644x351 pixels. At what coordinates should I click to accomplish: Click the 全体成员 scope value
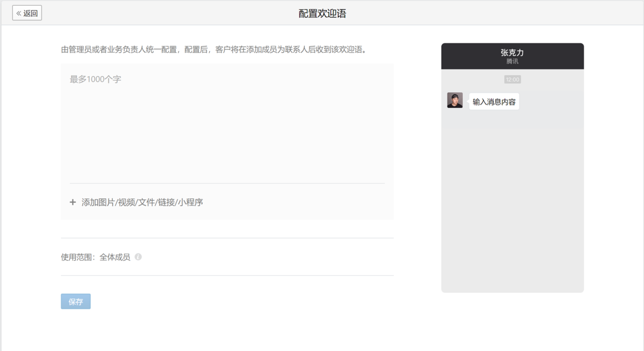[x=115, y=257]
